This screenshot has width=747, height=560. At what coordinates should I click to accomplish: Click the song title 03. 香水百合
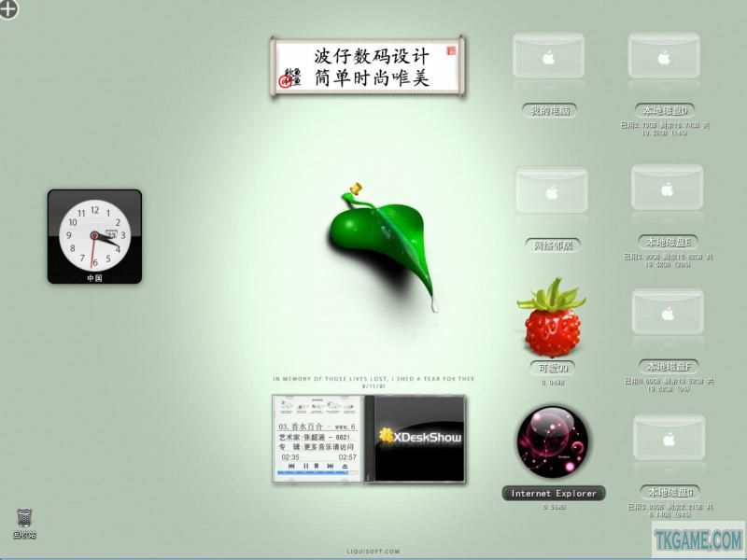click(317, 427)
